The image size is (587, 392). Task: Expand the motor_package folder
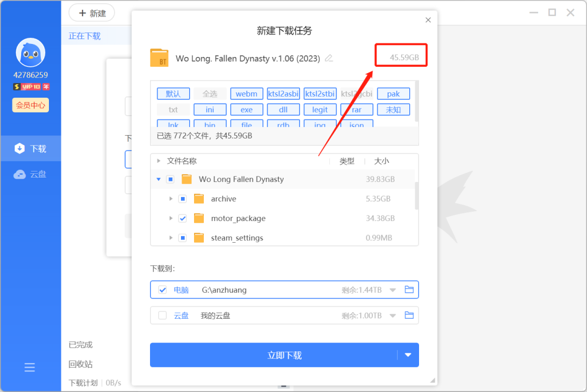point(171,218)
